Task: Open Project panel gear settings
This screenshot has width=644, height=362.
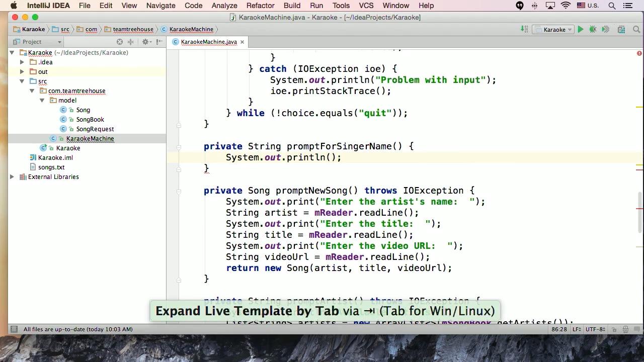Action: [x=146, y=42]
